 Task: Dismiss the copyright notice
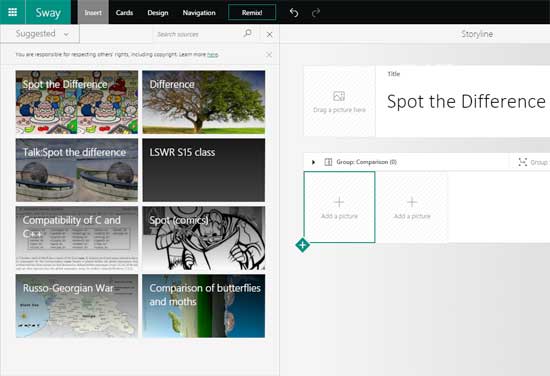pos(269,55)
